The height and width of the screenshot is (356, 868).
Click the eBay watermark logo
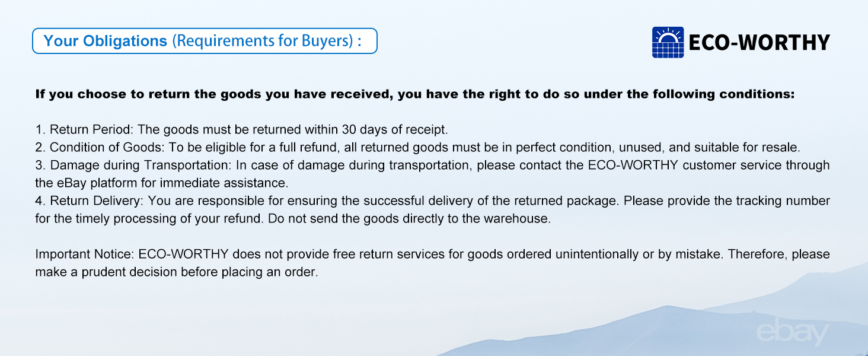[x=792, y=334]
